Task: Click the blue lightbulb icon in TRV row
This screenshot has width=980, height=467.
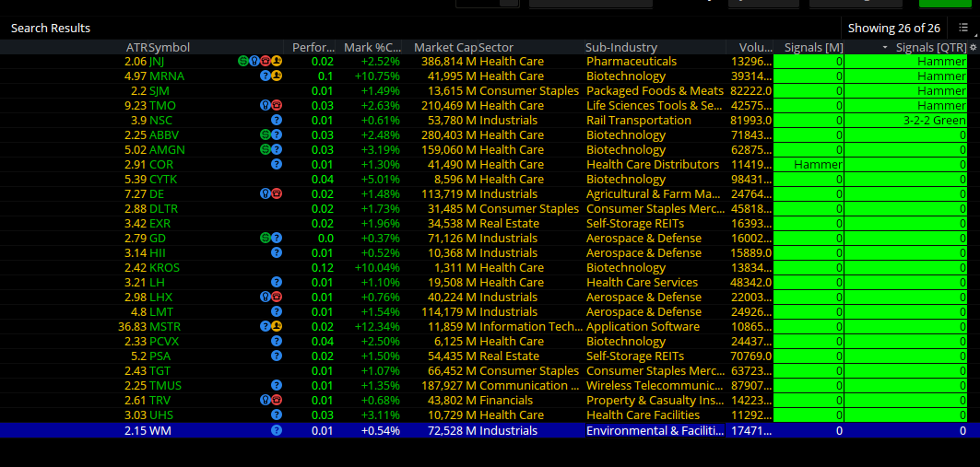Action: 265,400
